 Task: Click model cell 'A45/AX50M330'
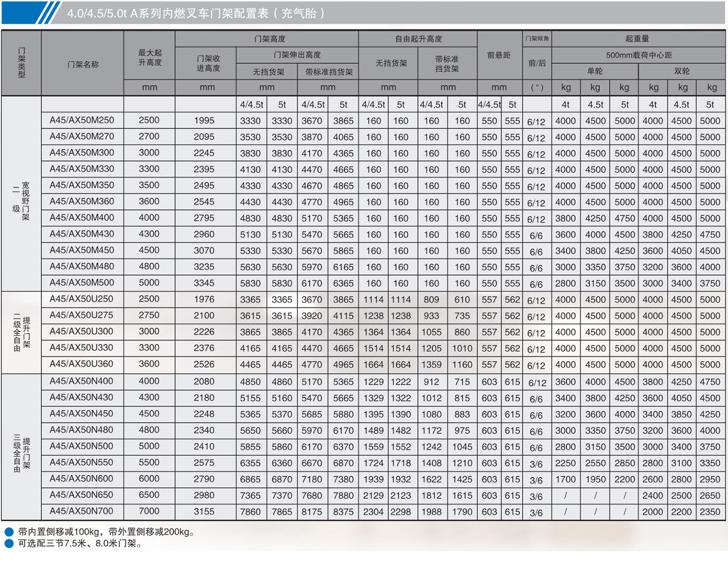[82, 169]
